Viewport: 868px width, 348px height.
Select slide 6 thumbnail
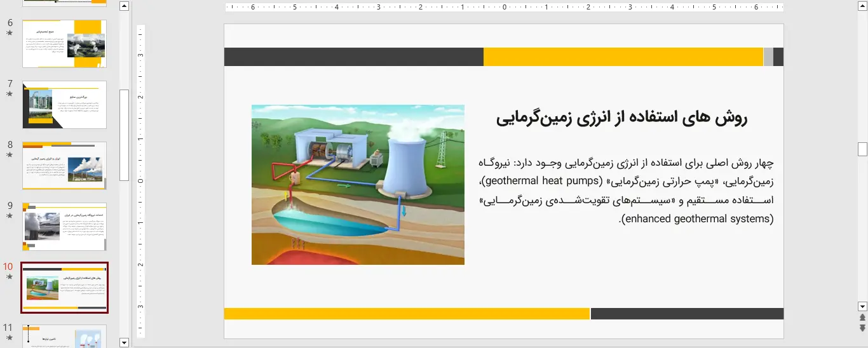coord(64,44)
